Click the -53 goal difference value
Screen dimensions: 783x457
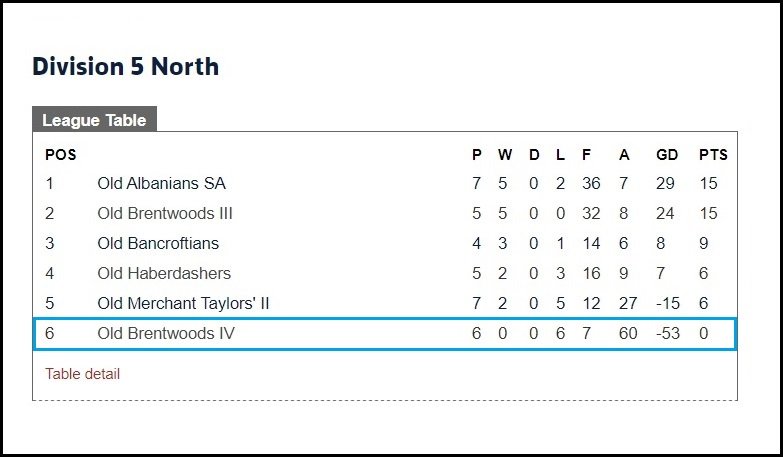coord(668,333)
